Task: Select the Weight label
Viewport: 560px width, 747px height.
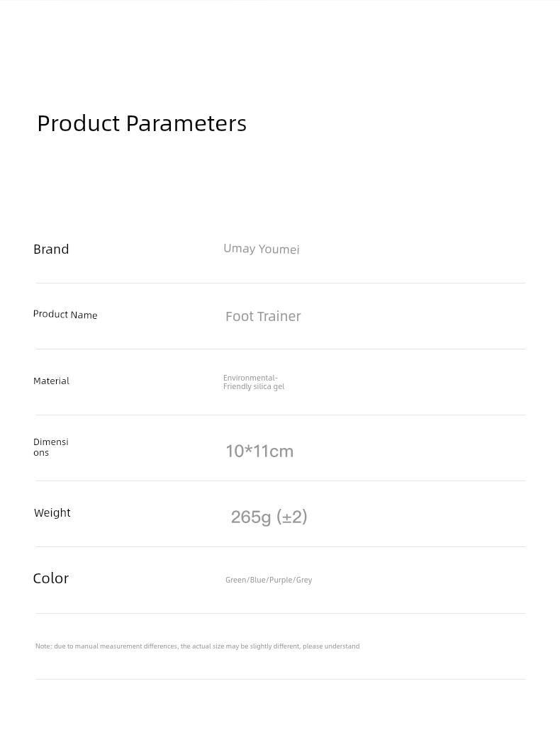Action: pyautogui.click(x=52, y=512)
